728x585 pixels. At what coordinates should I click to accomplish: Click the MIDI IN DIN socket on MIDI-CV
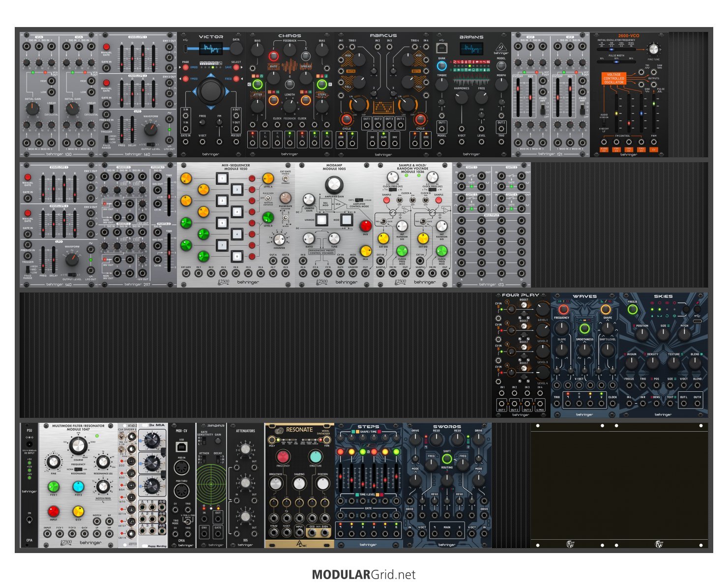(181, 468)
